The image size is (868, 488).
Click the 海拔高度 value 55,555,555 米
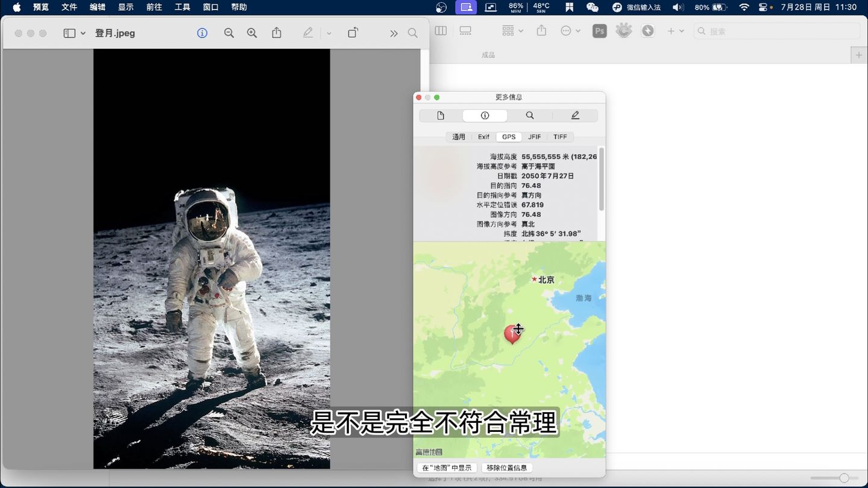(559, 157)
